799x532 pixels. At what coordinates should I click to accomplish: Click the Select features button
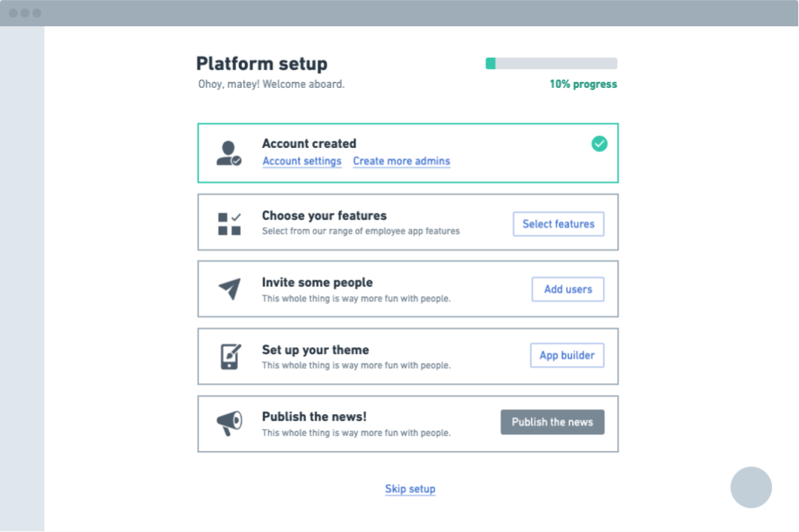point(558,224)
